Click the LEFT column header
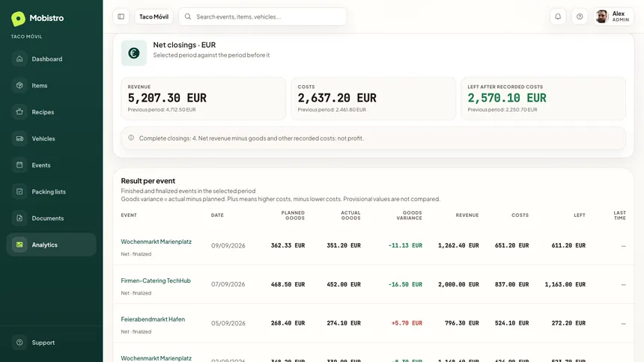This screenshot has height=362, width=644. [x=580, y=215]
